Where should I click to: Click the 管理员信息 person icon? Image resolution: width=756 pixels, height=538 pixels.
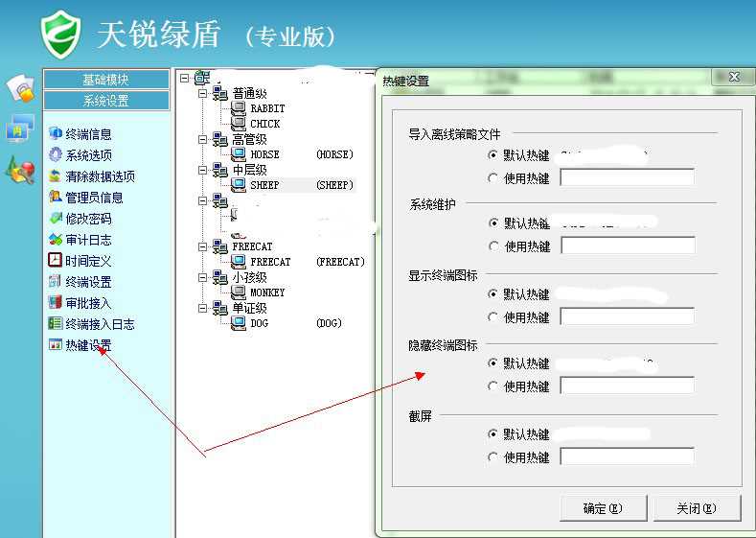pyautogui.click(x=56, y=197)
